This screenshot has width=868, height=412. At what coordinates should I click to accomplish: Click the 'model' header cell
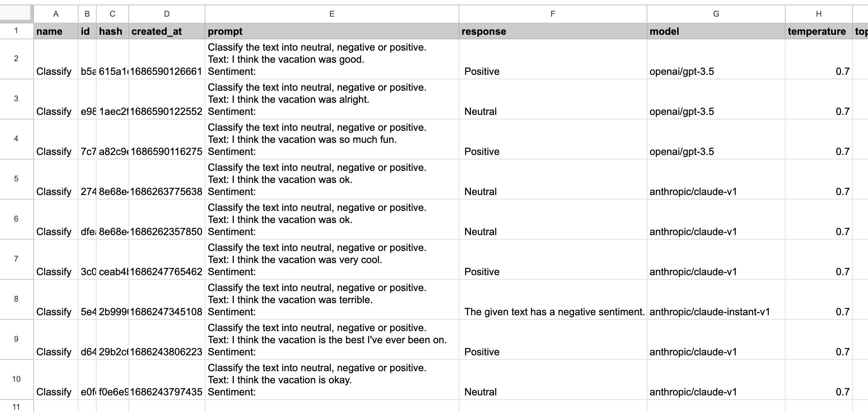716,31
